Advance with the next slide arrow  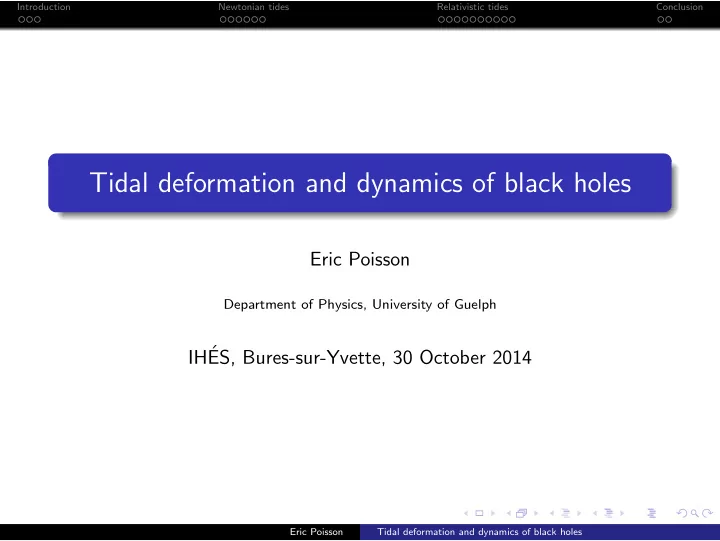[x=493, y=513]
